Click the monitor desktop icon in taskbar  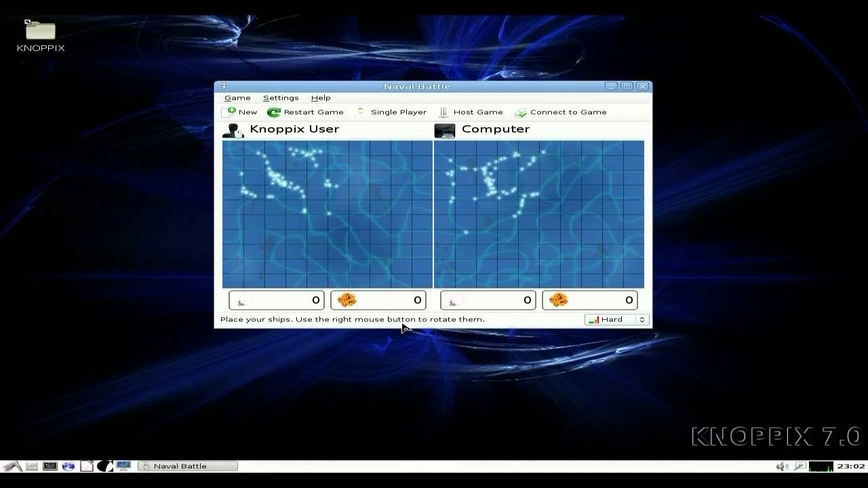click(123, 466)
